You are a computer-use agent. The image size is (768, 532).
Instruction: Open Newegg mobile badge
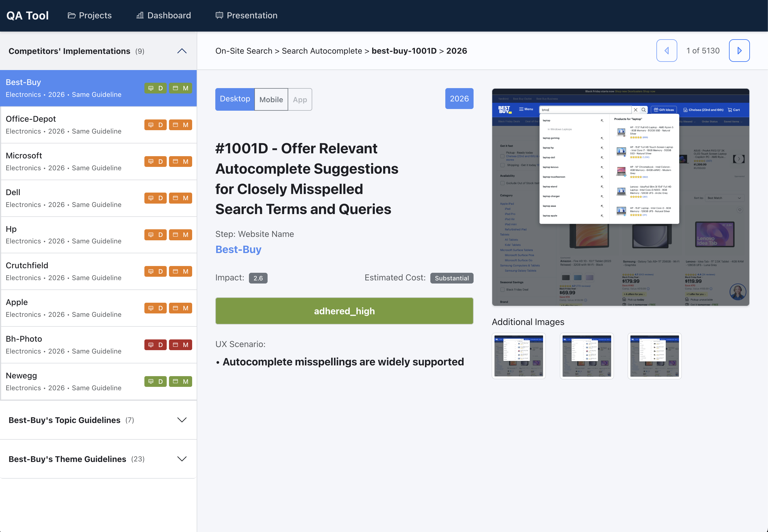[x=180, y=382]
